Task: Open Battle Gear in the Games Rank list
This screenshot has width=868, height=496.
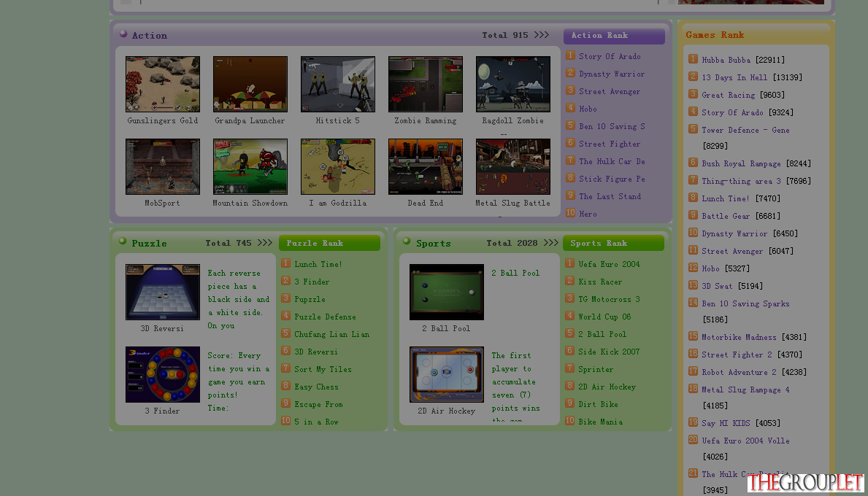Action: pos(726,216)
